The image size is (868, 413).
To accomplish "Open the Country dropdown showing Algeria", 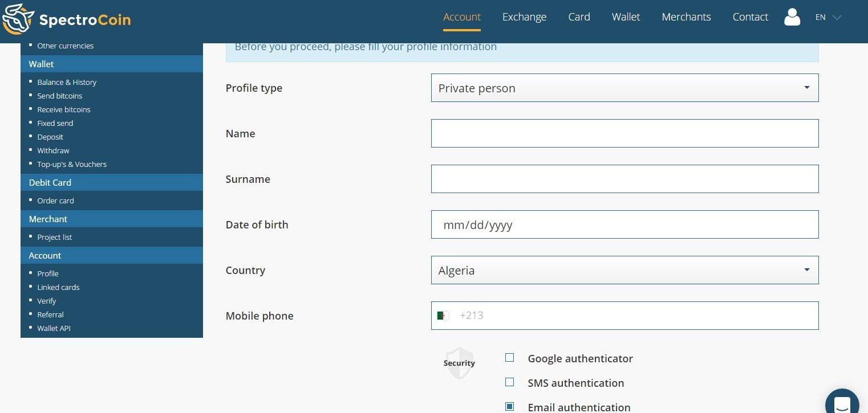I will 624,270.
